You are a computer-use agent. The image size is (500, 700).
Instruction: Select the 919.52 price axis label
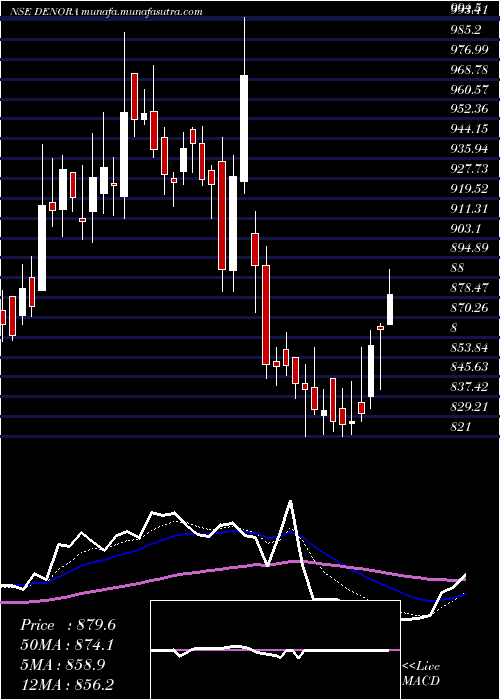(x=470, y=189)
